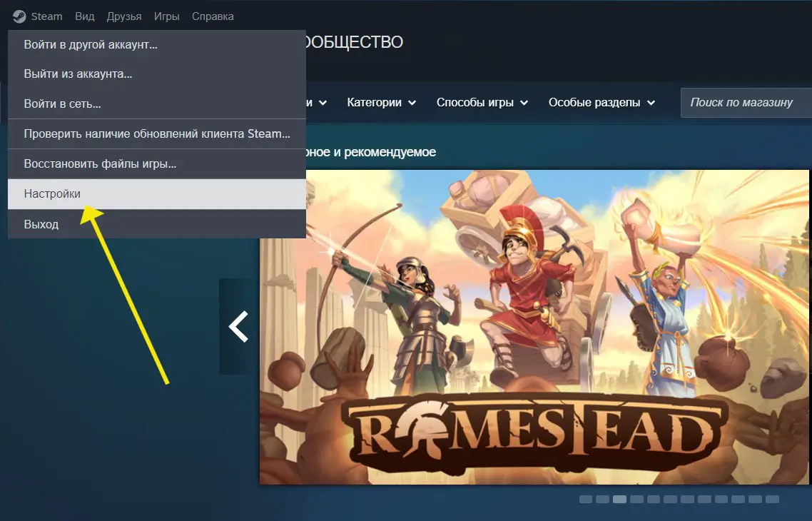
Task: Open Настройки from the Steam menu
Action: pos(157,193)
